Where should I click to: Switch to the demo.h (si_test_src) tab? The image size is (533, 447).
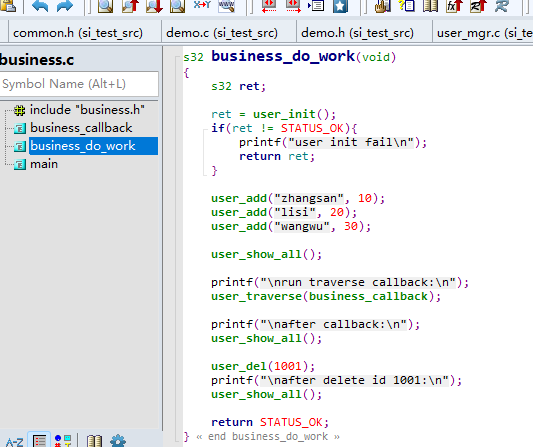(357, 33)
